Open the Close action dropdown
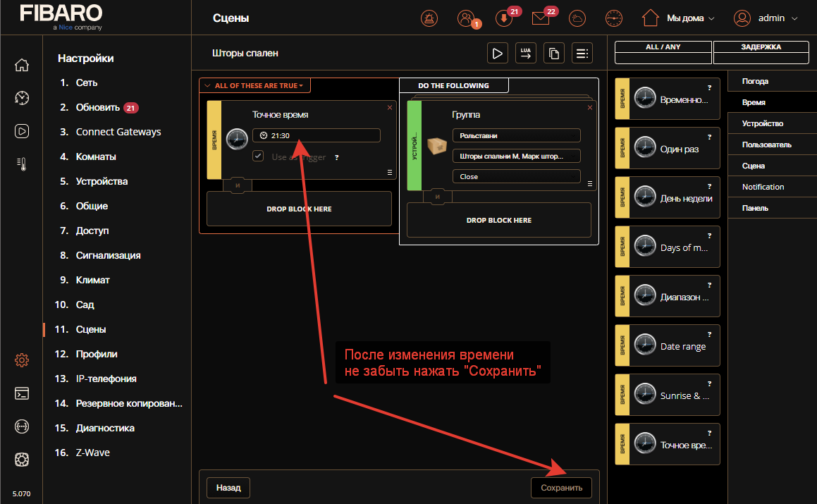Viewport: 817px width, 504px height. pos(517,177)
